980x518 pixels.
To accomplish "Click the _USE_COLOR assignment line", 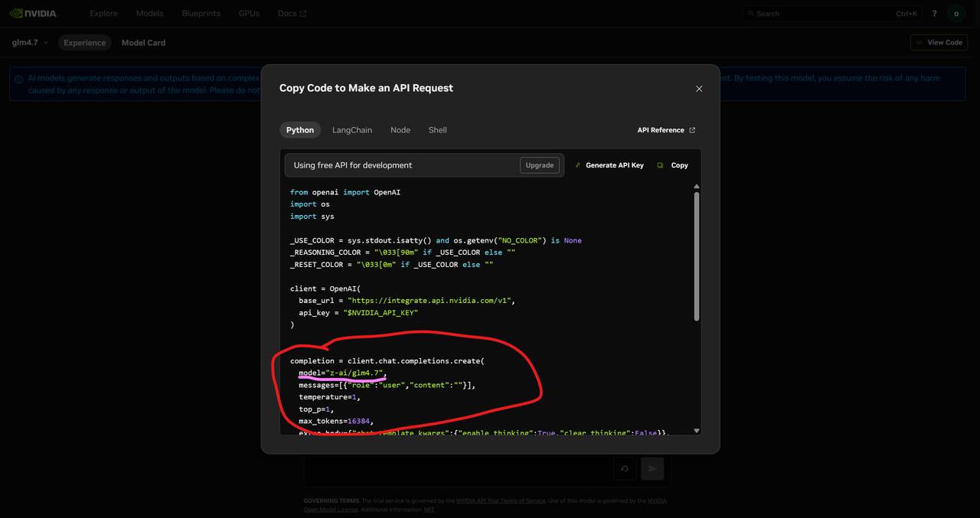I will point(436,240).
